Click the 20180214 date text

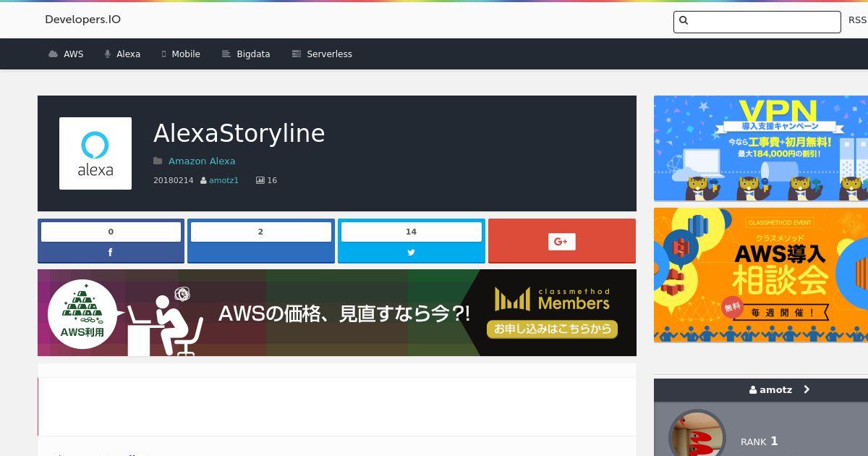[x=174, y=180]
